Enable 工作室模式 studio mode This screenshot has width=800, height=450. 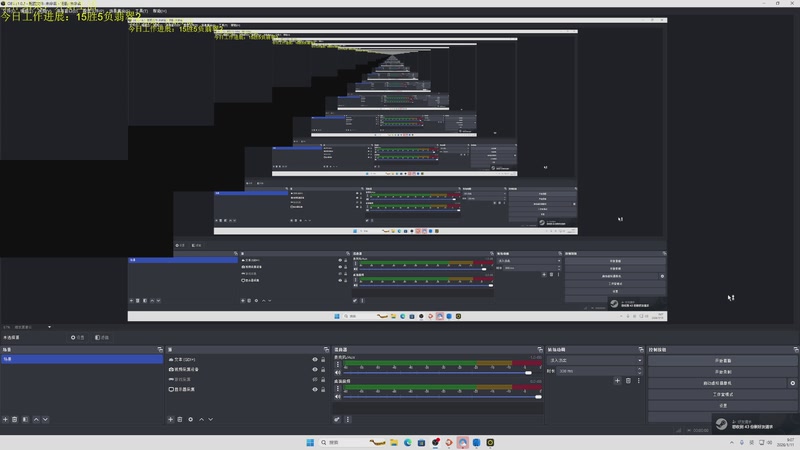(722, 394)
